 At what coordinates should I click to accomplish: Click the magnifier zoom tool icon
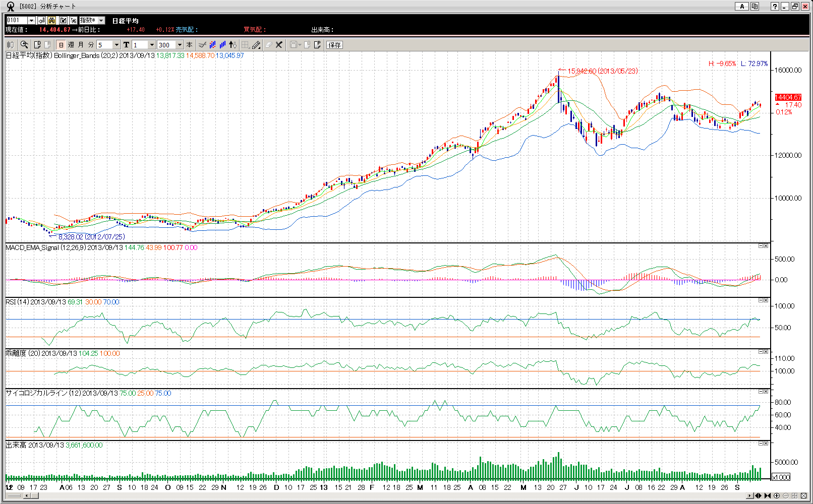(x=24, y=45)
